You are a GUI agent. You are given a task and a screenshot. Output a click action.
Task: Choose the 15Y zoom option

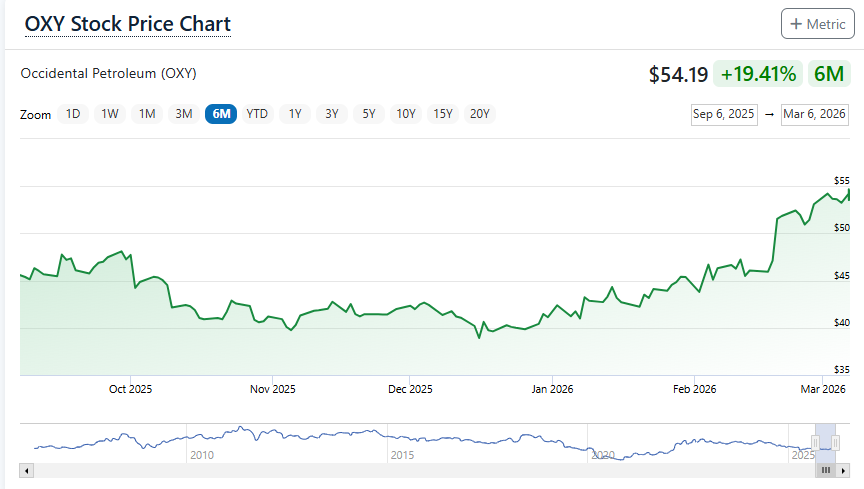[443, 114]
